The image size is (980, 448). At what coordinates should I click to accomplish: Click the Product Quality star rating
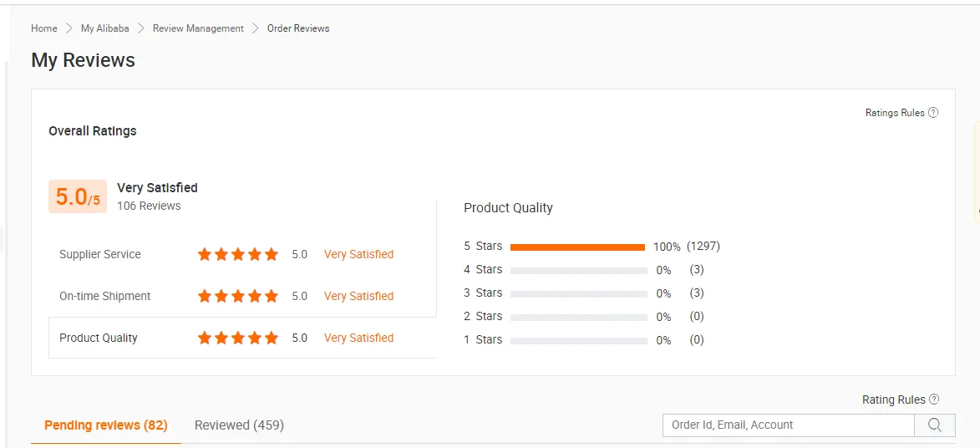tap(238, 338)
